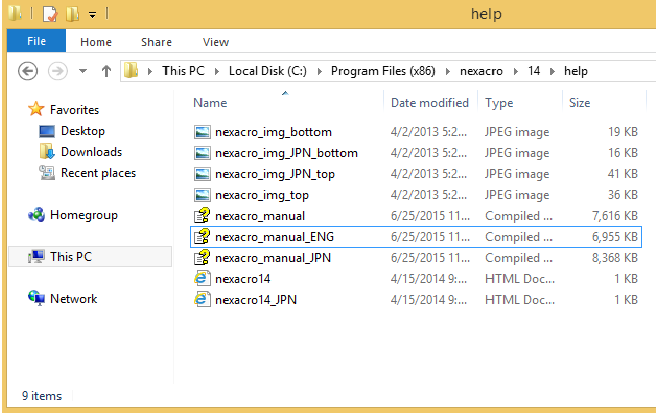Click the folder icon at title bar left
Image resolution: width=659 pixels, height=414 pixels.
[15, 13]
